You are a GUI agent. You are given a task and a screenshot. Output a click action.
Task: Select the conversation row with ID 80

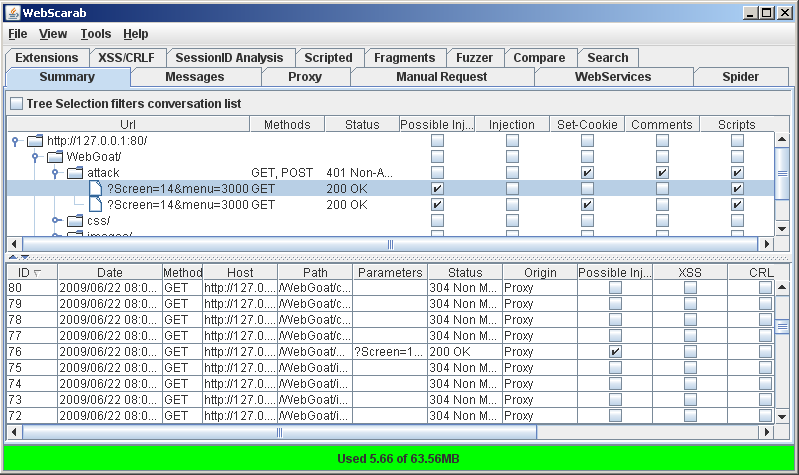100,288
